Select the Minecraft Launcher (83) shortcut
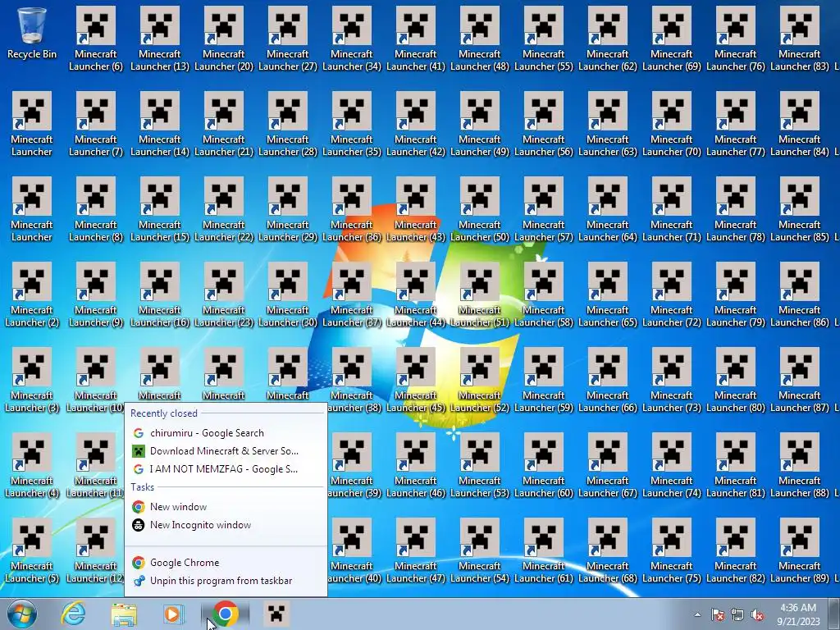Image resolution: width=840 pixels, height=630 pixels. tap(800, 39)
